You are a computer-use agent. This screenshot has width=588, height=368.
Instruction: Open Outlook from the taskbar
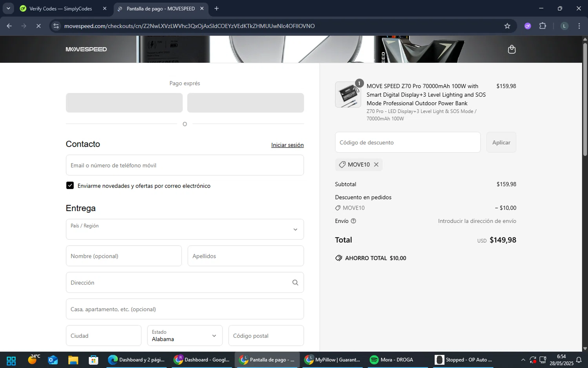[x=53, y=360]
